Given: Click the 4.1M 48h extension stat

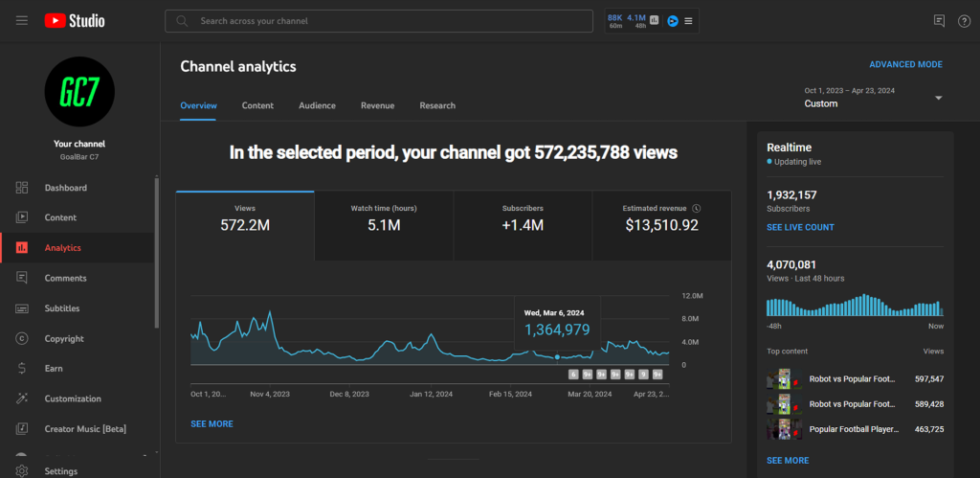Looking at the screenshot, I should pyautogui.click(x=636, y=21).
